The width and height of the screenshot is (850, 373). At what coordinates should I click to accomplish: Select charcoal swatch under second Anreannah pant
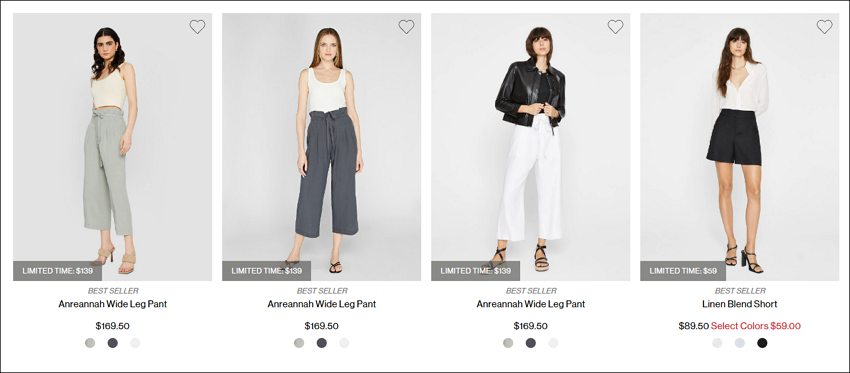tap(321, 343)
